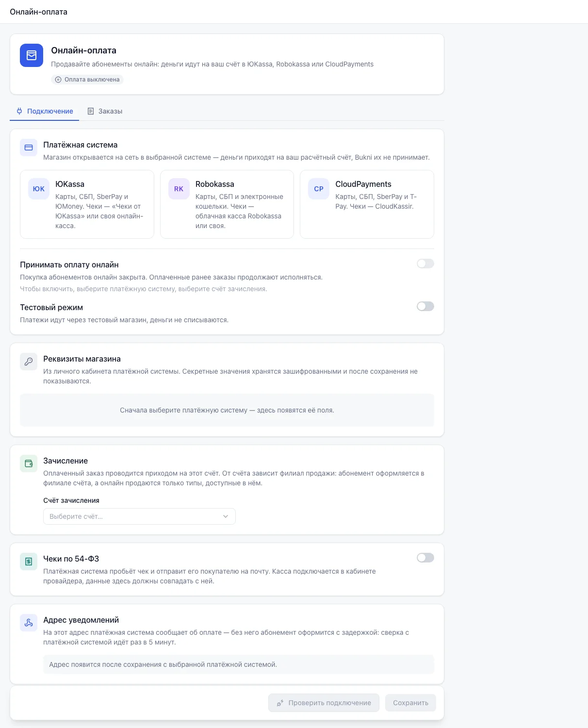Image resolution: width=588 pixels, height=728 pixels.
Task: Click the Реквизиты магазина heading
Action: (x=82, y=359)
